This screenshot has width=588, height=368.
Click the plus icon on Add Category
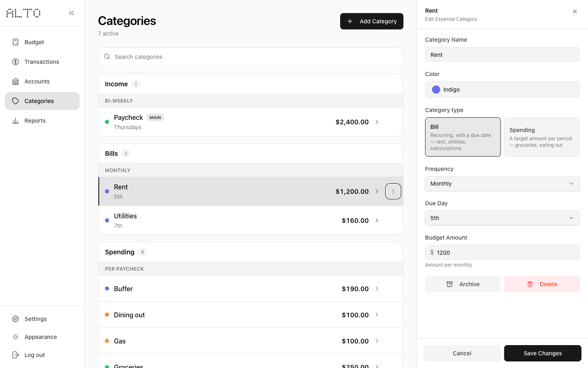(x=350, y=21)
